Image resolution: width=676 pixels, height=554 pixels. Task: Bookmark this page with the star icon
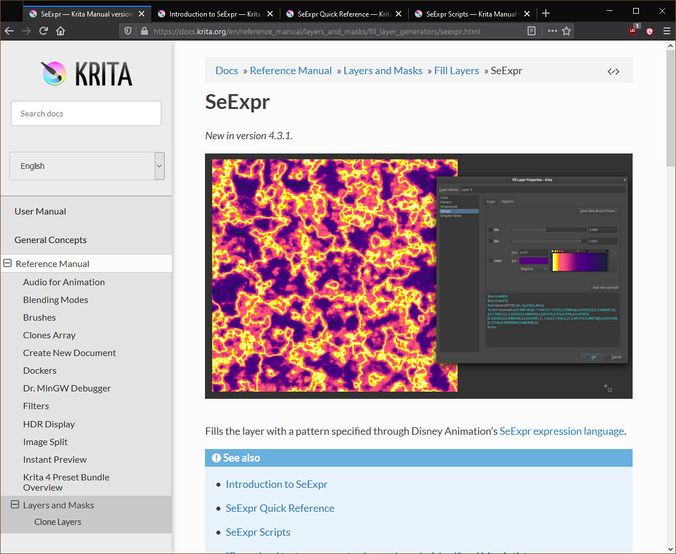tap(566, 31)
